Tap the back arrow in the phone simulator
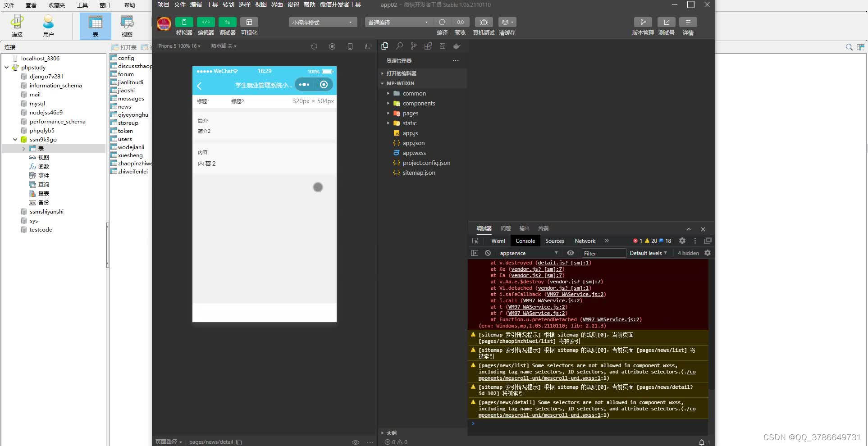 coord(199,85)
